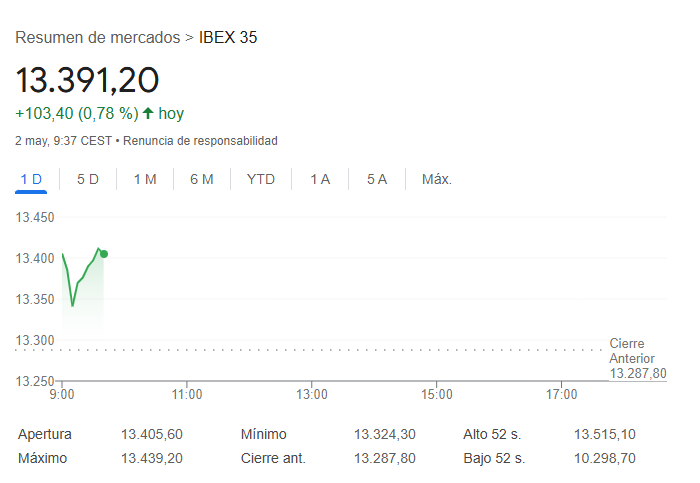Click the IBEX 35 breadcrumb title
This screenshot has width=700, height=483.
[228, 37]
